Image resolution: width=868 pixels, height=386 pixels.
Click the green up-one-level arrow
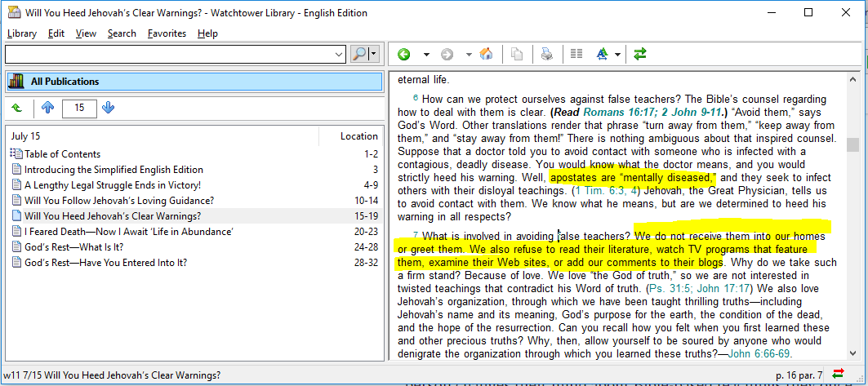17,108
